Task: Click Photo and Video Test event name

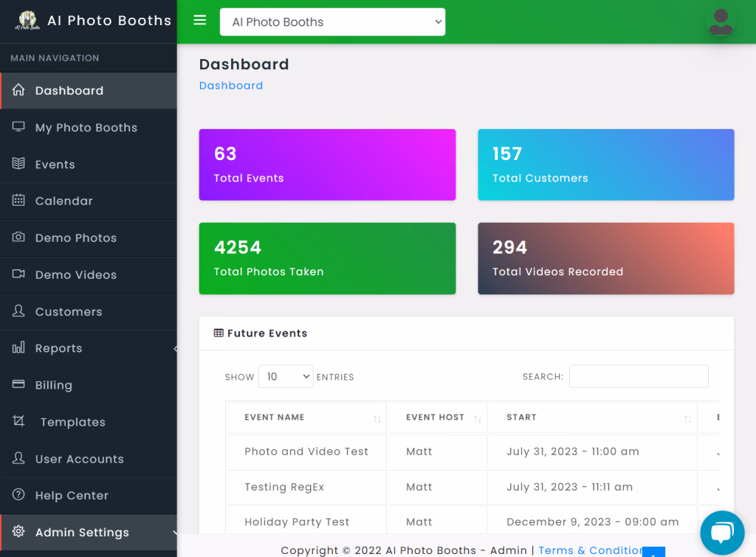Action: (x=306, y=452)
